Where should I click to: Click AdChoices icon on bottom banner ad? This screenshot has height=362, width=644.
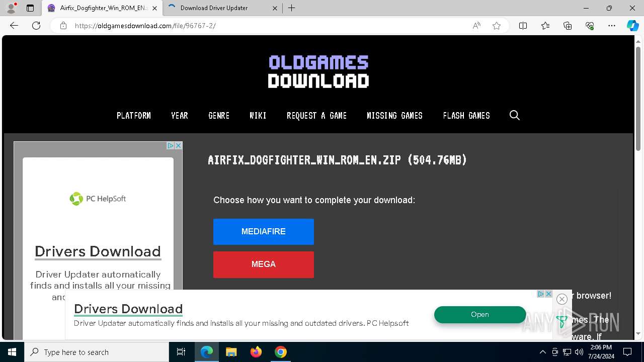point(541,294)
